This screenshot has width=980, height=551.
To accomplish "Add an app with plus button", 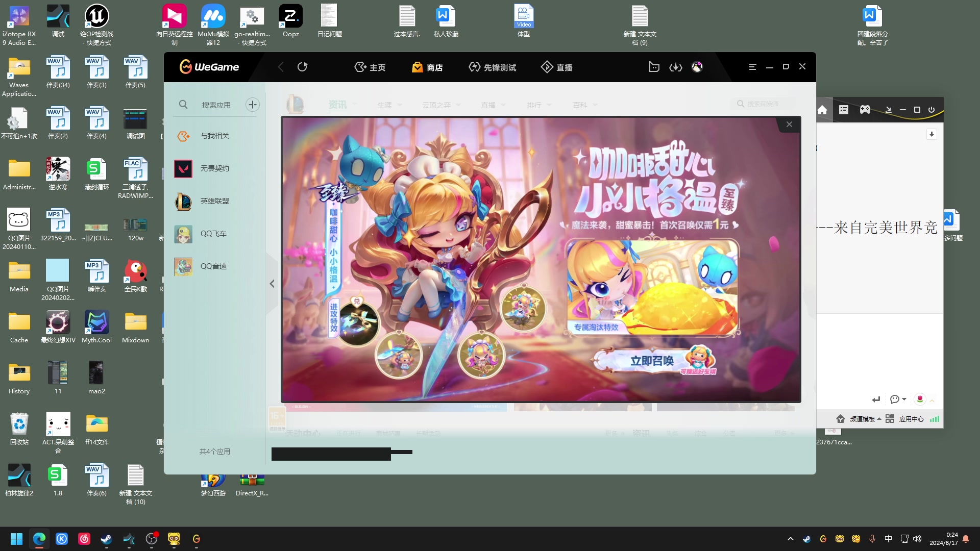I will coord(253,105).
